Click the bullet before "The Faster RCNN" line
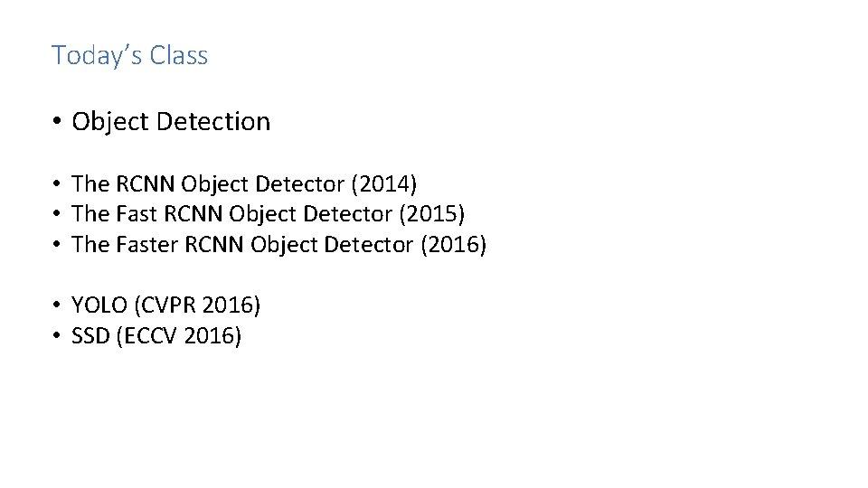The width and height of the screenshot is (868, 488). (56, 243)
